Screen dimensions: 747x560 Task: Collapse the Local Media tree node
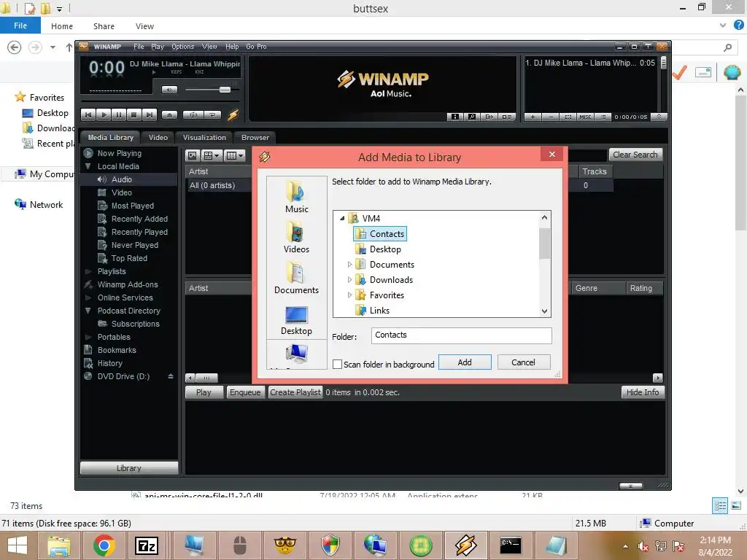[88, 166]
